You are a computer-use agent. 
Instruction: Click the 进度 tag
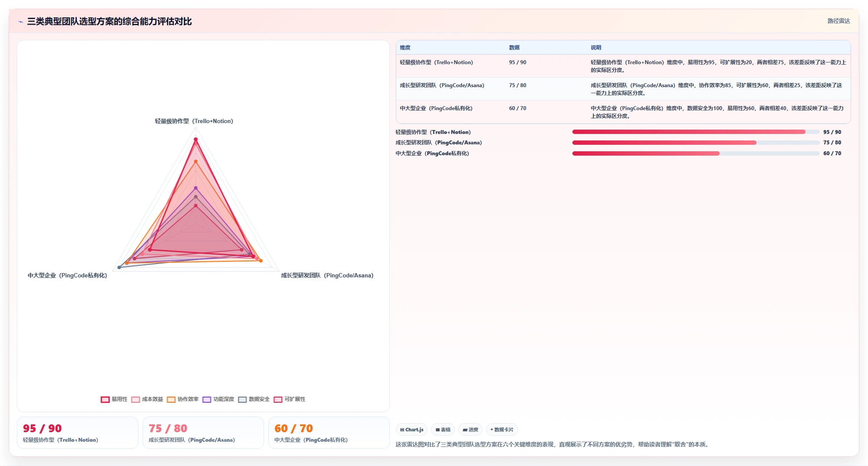470,430
